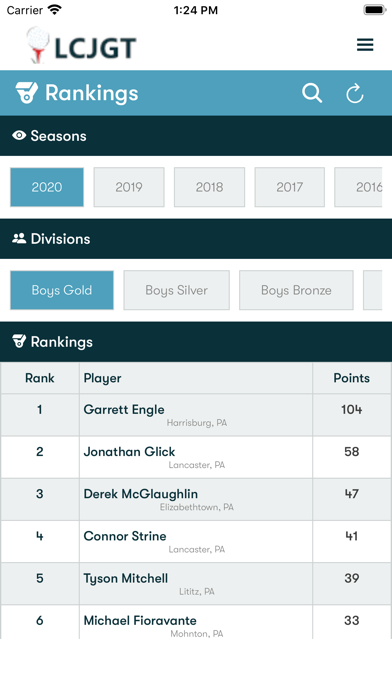Refresh rankings with the reload icon

(x=355, y=94)
